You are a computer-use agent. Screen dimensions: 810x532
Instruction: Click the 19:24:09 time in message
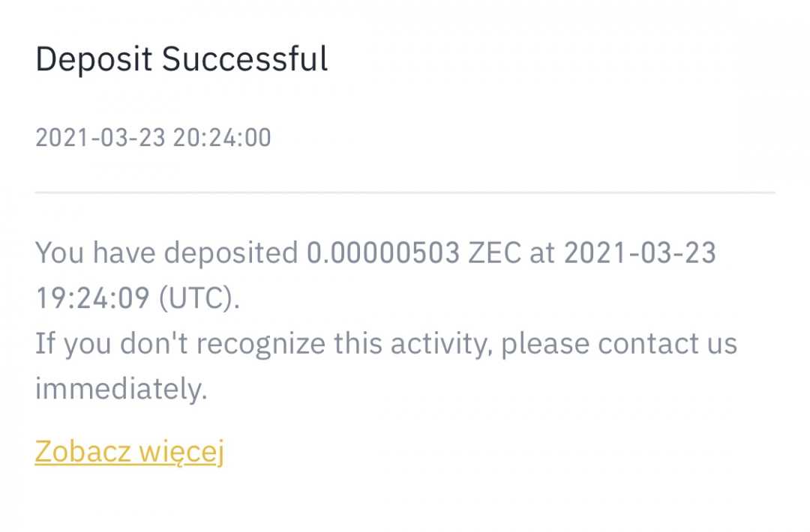pos(93,299)
